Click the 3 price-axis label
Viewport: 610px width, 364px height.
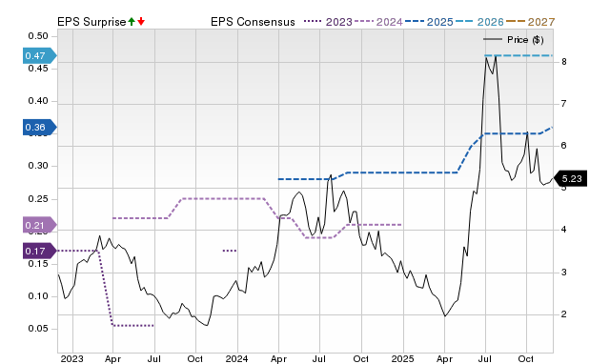pyautogui.click(x=563, y=273)
